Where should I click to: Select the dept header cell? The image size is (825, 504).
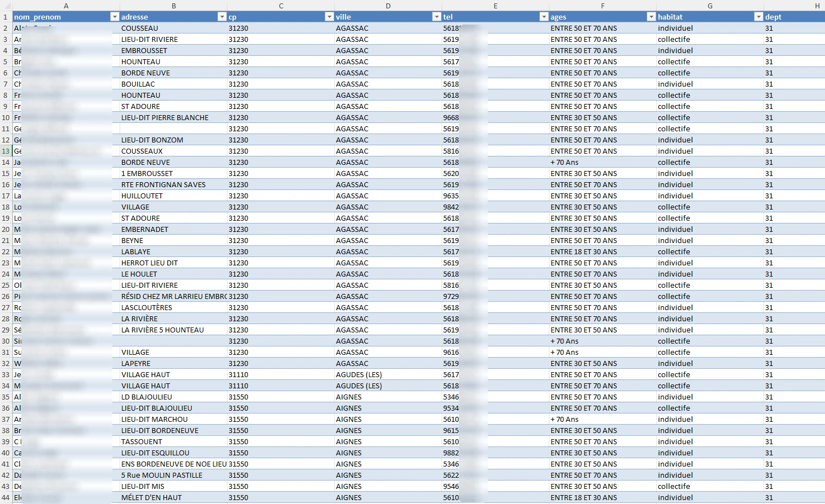coord(794,17)
